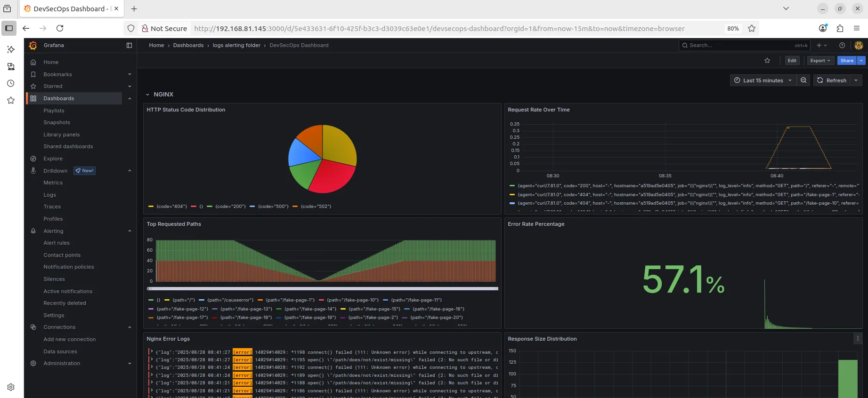Click the Connections icon
This screenshot has height=398, width=868.
tap(33, 327)
